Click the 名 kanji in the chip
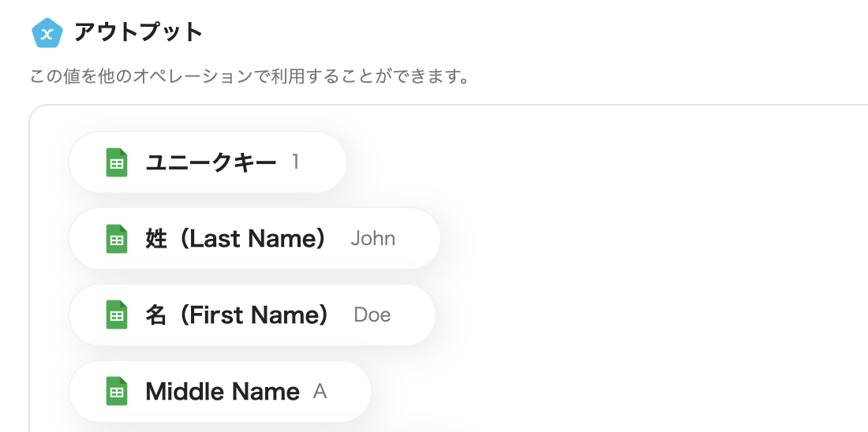The image size is (868, 432). point(156,315)
